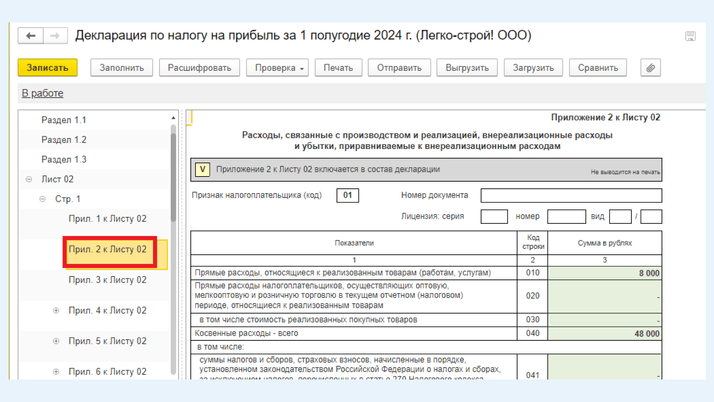Click the Признак налогоплательщика code field 01
The width and height of the screenshot is (714, 402).
[347, 195]
